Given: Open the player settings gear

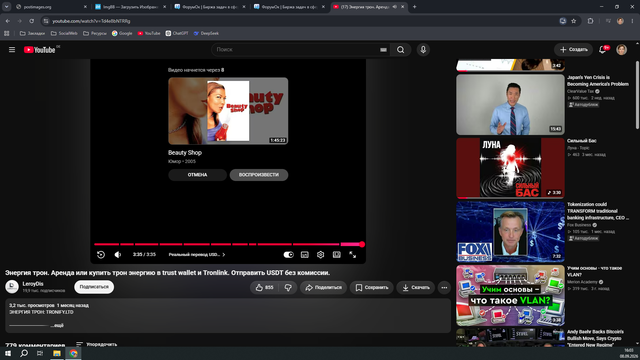Looking at the screenshot, I should pos(320,255).
